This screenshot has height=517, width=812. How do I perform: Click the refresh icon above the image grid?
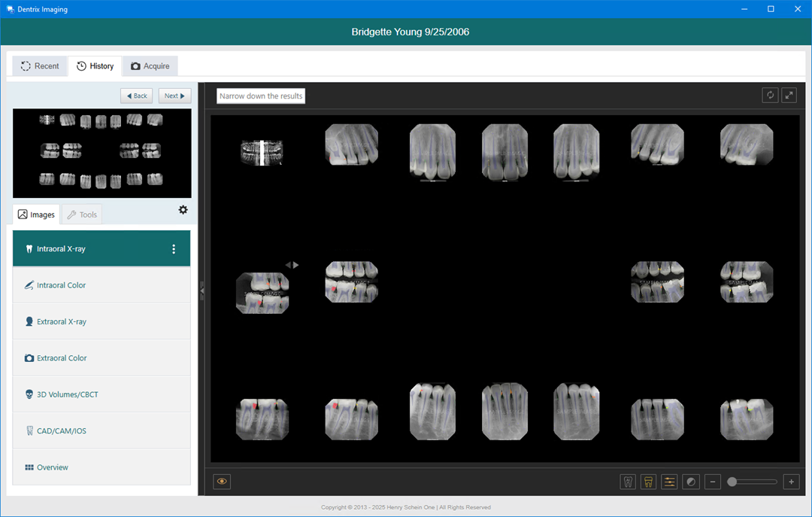(770, 95)
